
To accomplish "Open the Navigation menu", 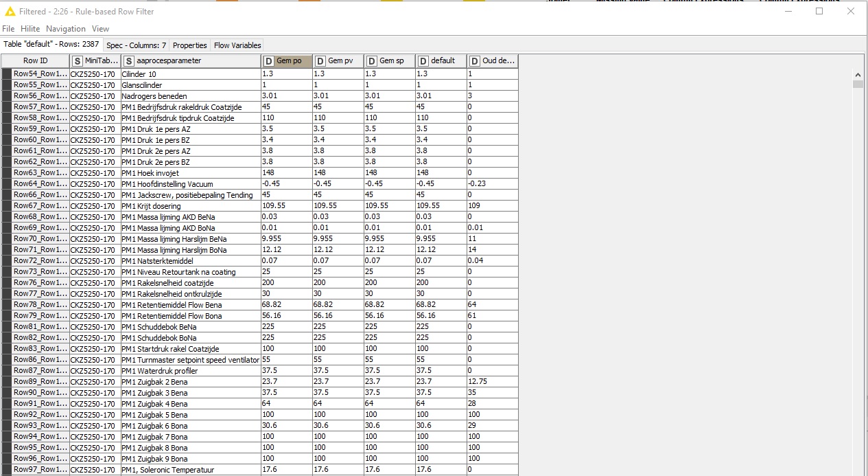I will point(66,29).
